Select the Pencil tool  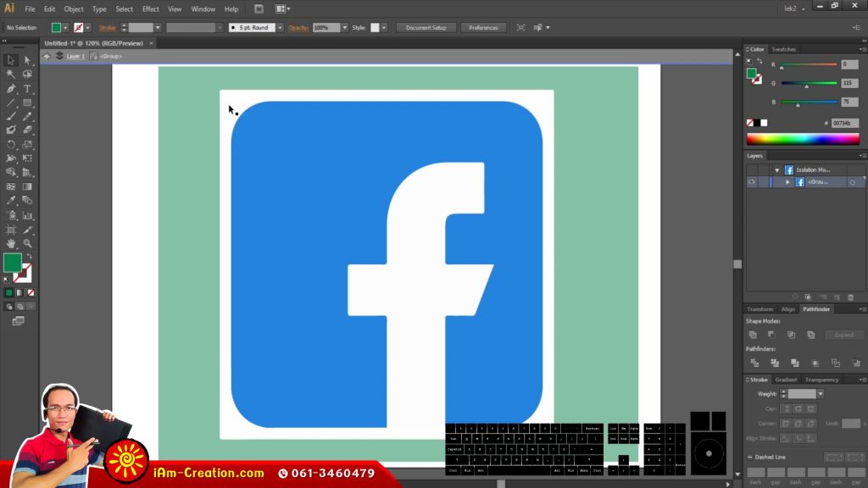[x=27, y=116]
